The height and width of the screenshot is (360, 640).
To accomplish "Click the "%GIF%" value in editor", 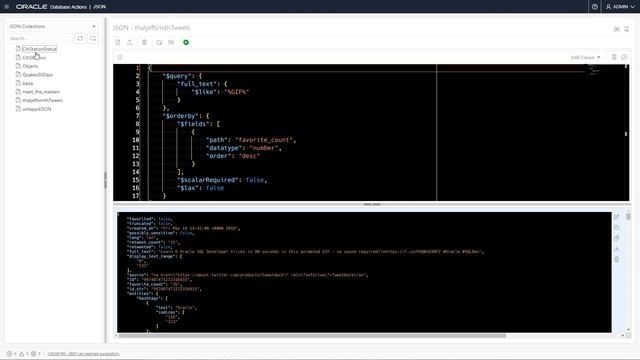I will [237, 92].
